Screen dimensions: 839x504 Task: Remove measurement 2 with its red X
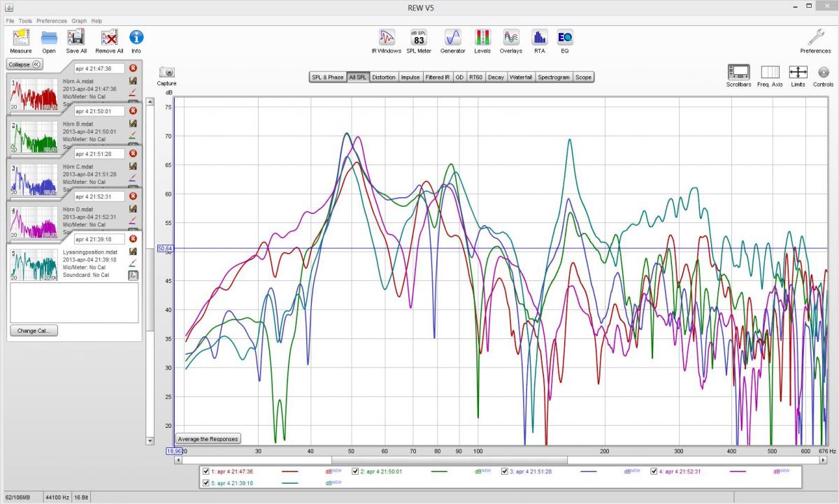point(133,110)
